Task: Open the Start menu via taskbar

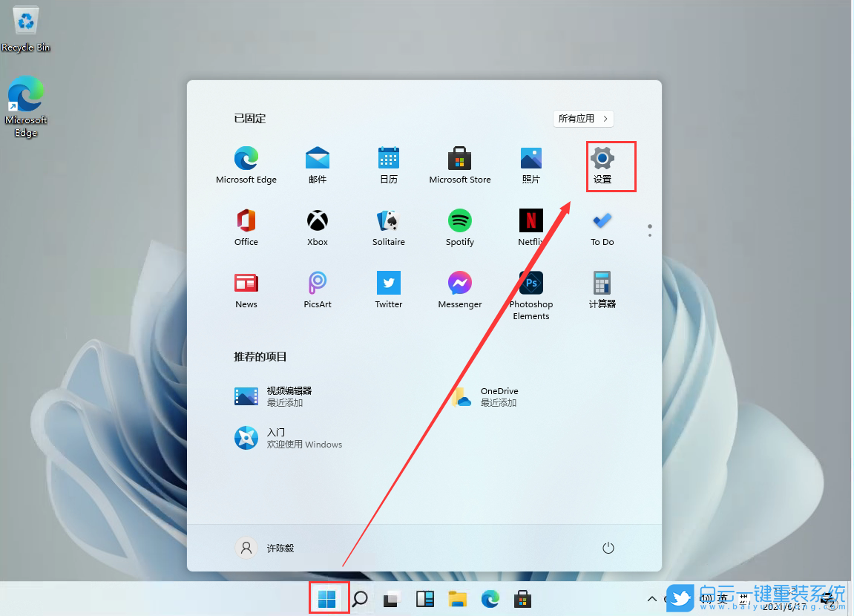Action: pos(329,598)
